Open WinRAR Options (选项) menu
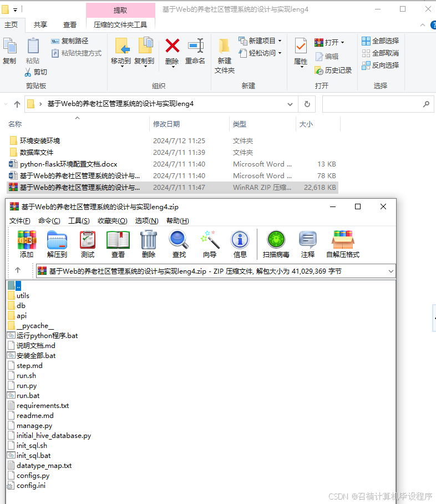Screen dimensions: 436x504 (147, 221)
